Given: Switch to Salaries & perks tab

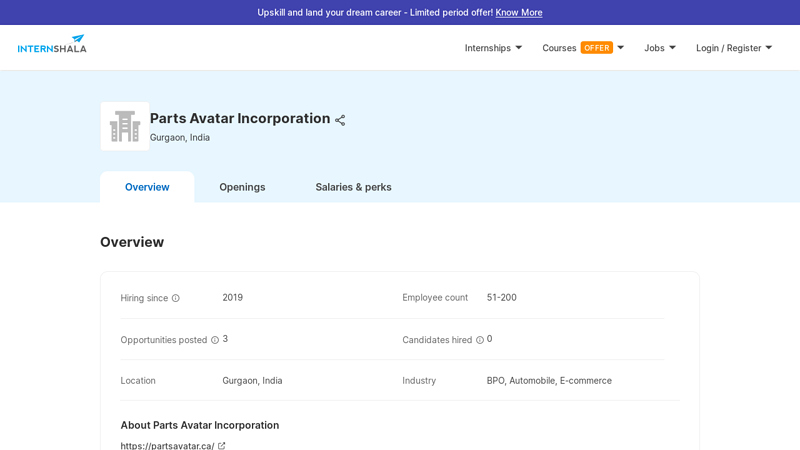Looking at the screenshot, I should coord(353,187).
